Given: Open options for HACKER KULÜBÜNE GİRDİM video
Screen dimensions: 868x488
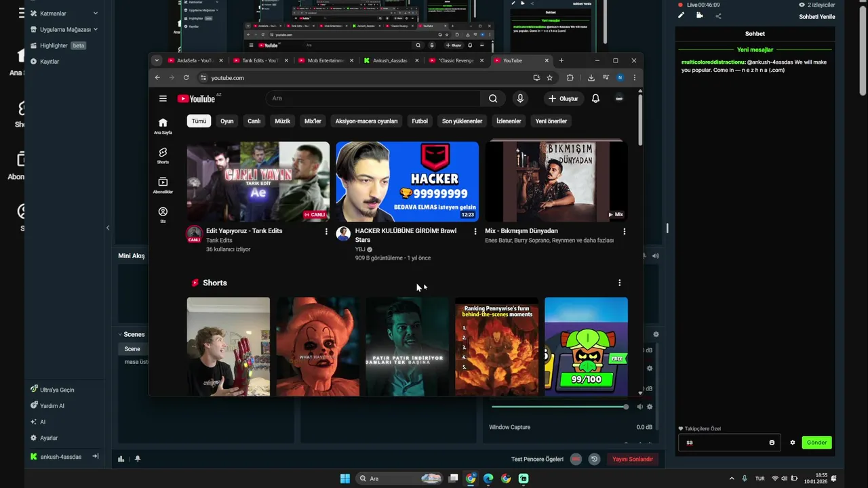Looking at the screenshot, I should [475, 231].
